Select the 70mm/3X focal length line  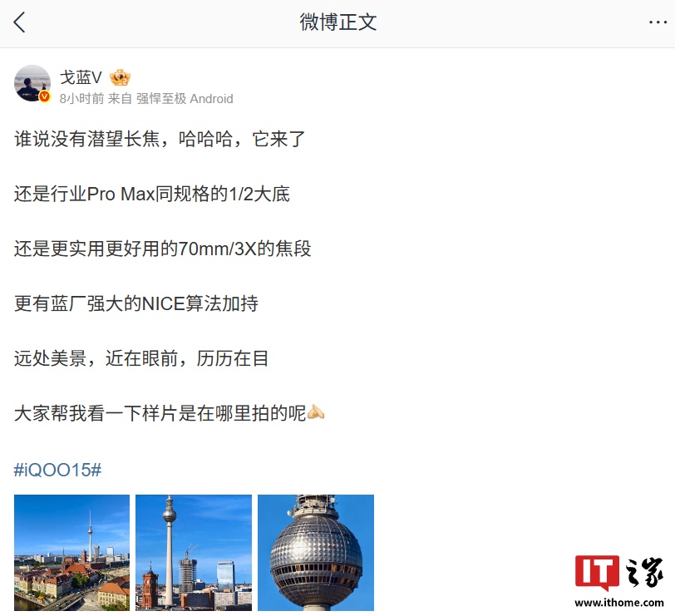click(163, 249)
